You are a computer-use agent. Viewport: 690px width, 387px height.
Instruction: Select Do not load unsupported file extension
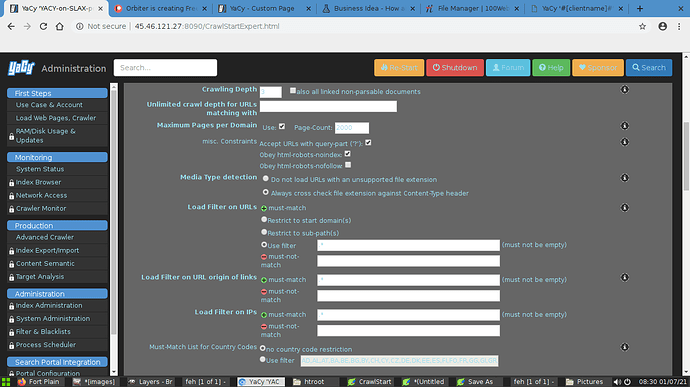[x=266, y=179]
